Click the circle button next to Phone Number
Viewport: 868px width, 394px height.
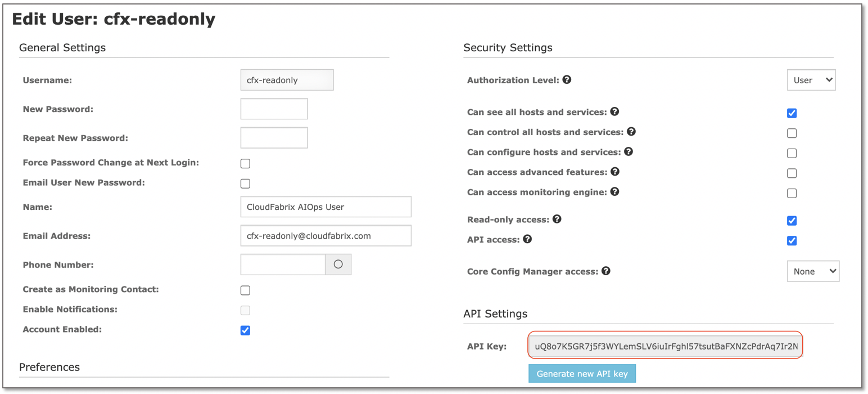coord(338,265)
